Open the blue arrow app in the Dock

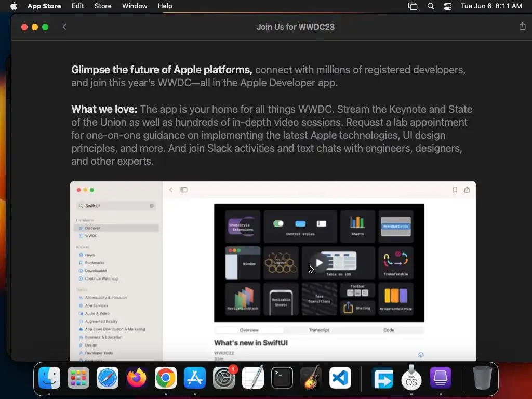[x=382, y=378]
